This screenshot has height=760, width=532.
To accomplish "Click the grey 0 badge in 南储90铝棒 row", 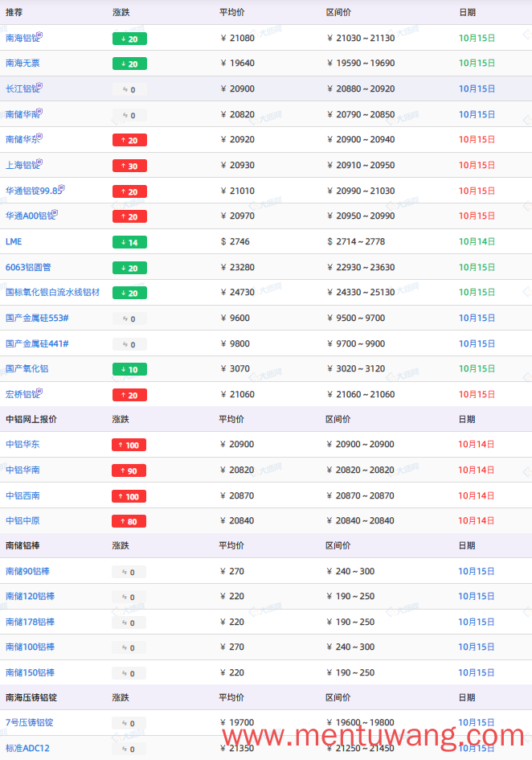I will (129, 572).
